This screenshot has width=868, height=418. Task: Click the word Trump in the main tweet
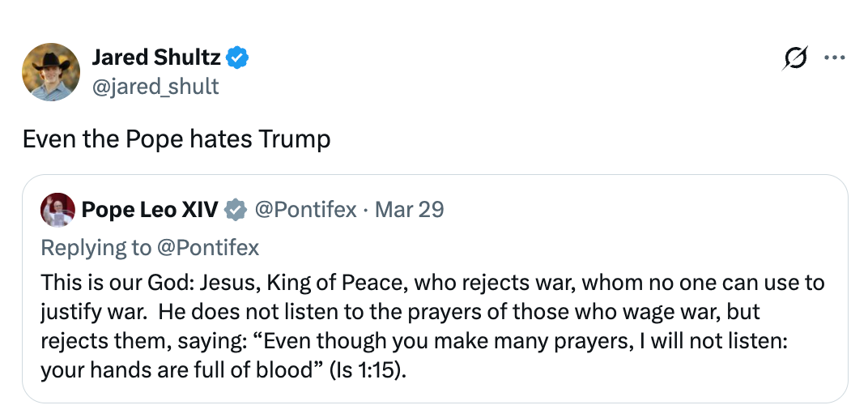click(x=294, y=139)
